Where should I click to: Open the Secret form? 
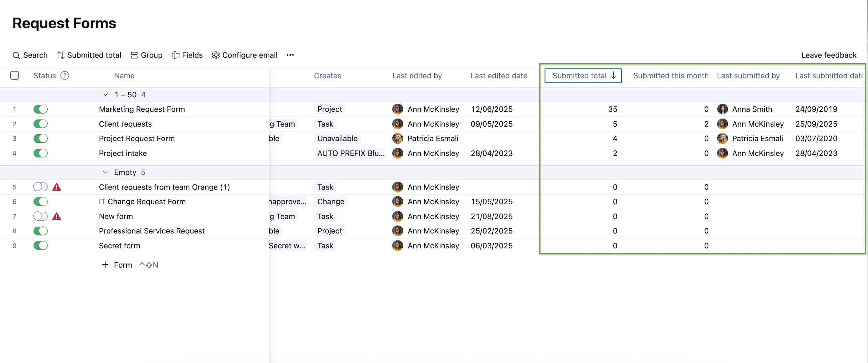[x=120, y=245]
